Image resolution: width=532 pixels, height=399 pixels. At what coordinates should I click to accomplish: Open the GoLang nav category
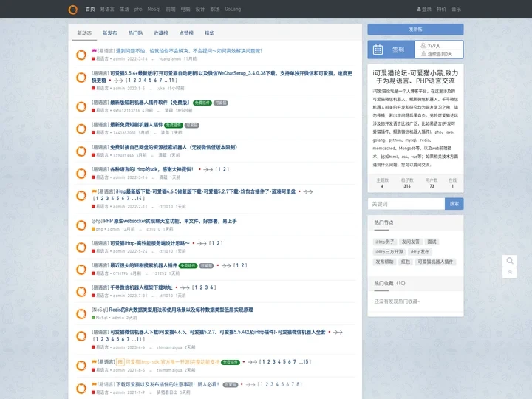tap(233, 9)
